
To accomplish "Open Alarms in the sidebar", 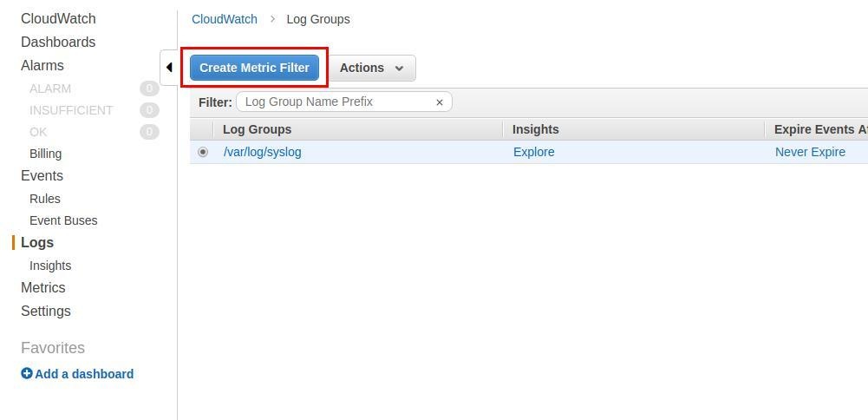I will click(42, 65).
